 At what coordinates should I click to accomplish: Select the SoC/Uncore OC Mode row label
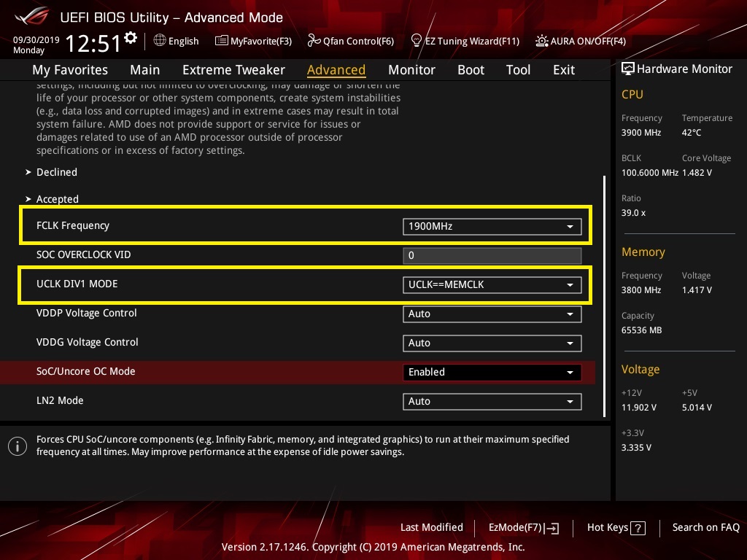tap(86, 371)
